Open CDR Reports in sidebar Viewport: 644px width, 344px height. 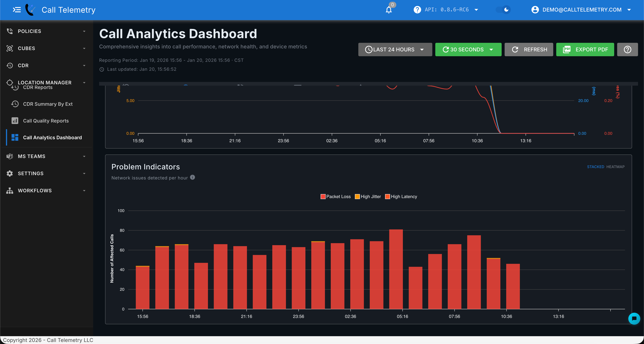coord(38,87)
